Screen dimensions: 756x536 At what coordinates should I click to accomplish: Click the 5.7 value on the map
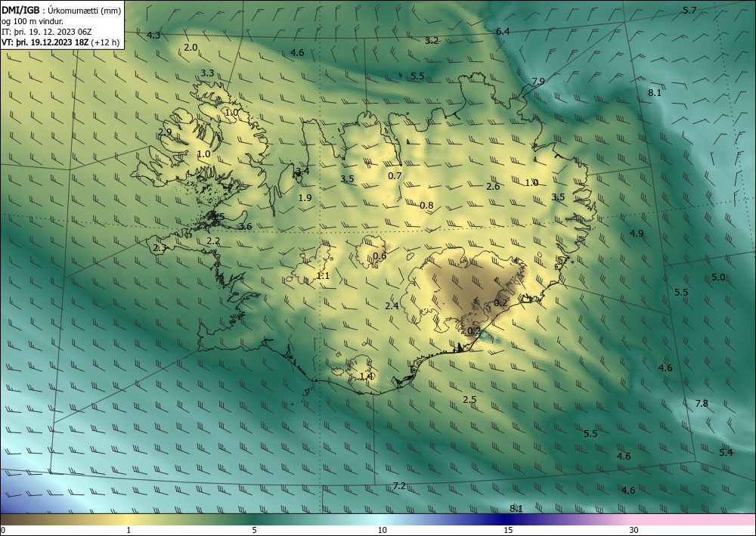click(x=690, y=10)
